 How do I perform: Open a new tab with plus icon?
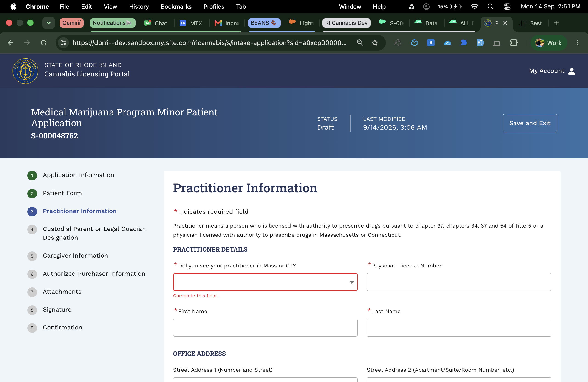click(x=557, y=23)
